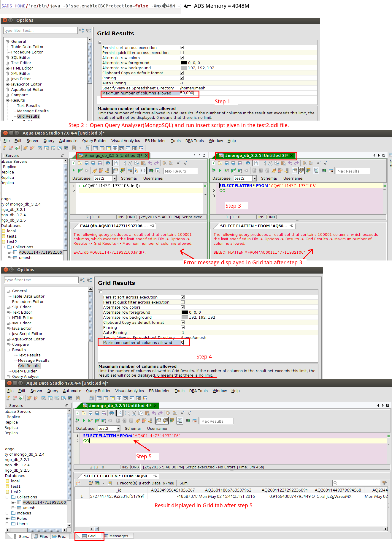Click the New script icon in Untitled 2 editor
The width and height of the screenshot is (392, 548).
tap(73, 163)
